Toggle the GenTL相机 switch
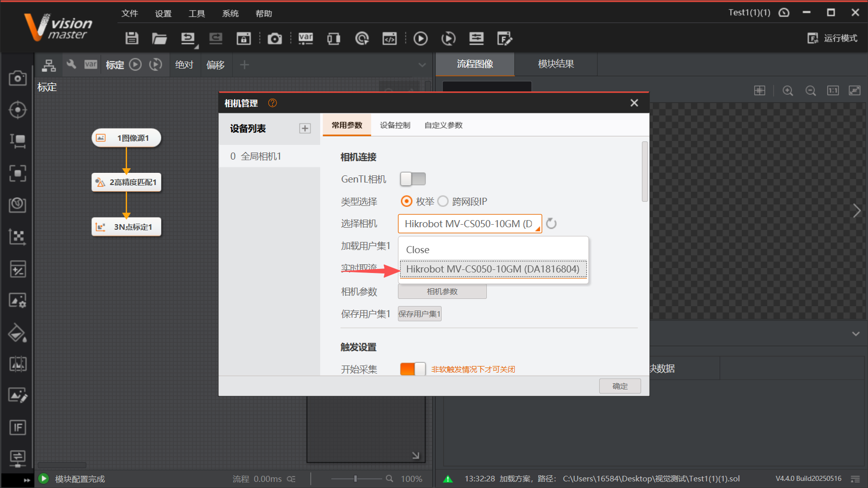 pos(413,179)
